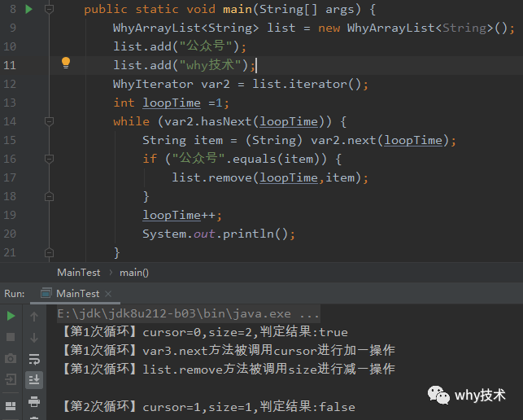Click the exit icon below the camera
Viewport: 523px width, 420px height.
[11, 379]
